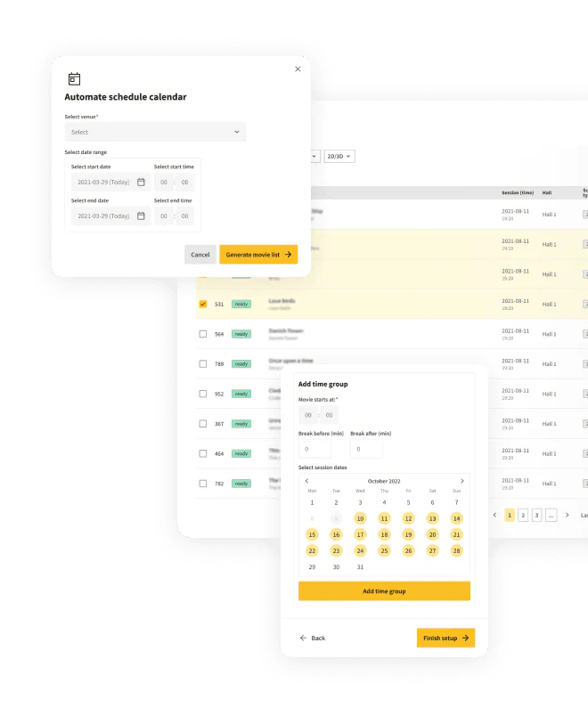Screen dimensions: 588x708
Task: Click the end time hours field
Action: point(164,216)
